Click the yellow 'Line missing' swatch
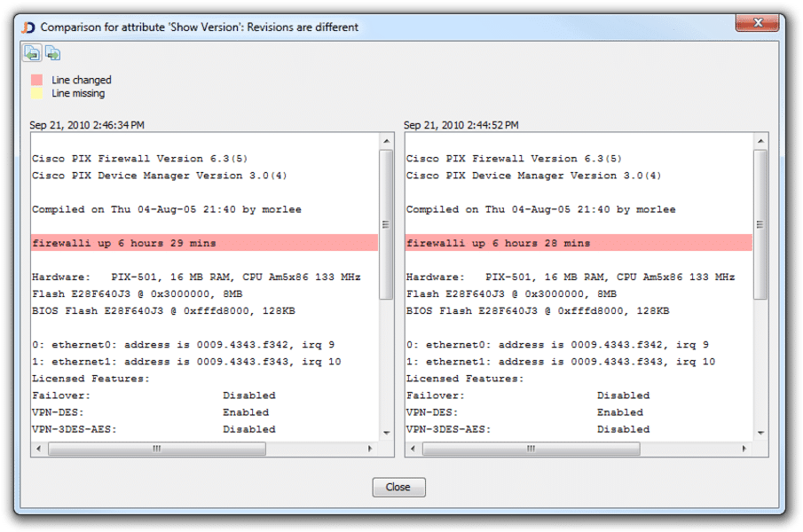 [36, 93]
